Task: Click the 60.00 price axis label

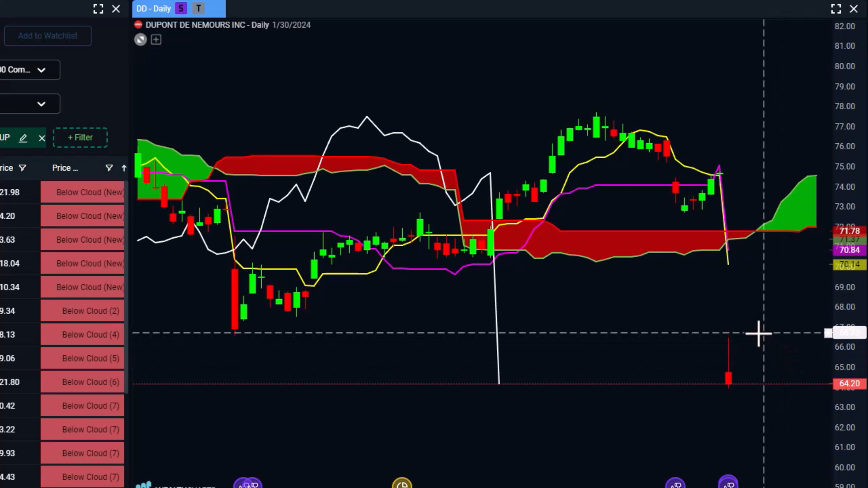Action: tap(844, 467)
